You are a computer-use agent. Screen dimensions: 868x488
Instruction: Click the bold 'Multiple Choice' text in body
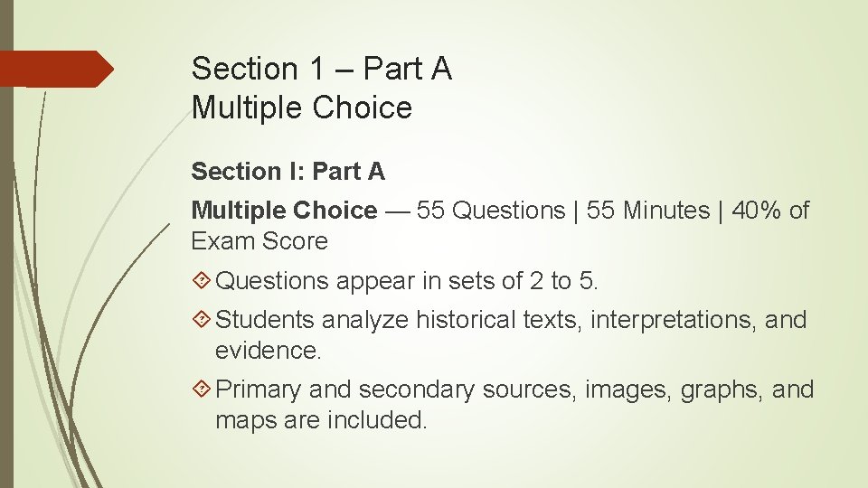285,211
